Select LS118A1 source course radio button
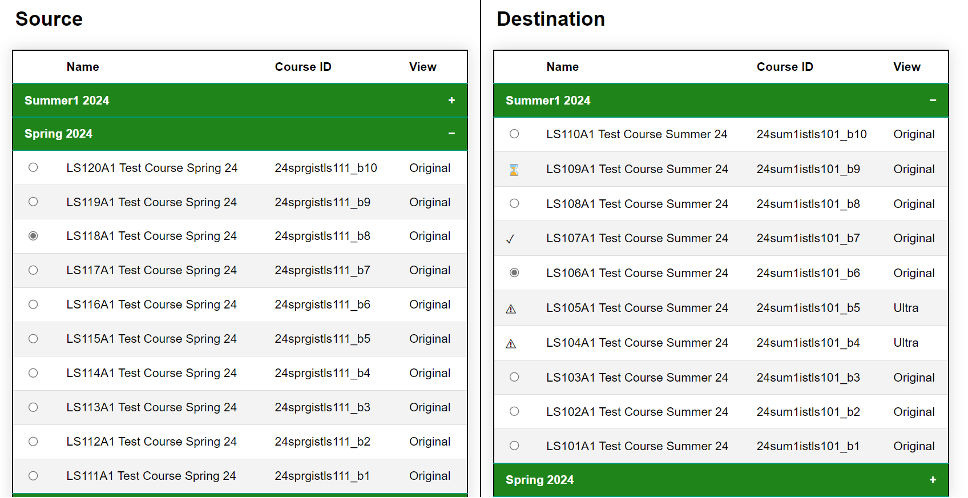The image size is (968, 498). pyautogui.click(x=33, y=236)
